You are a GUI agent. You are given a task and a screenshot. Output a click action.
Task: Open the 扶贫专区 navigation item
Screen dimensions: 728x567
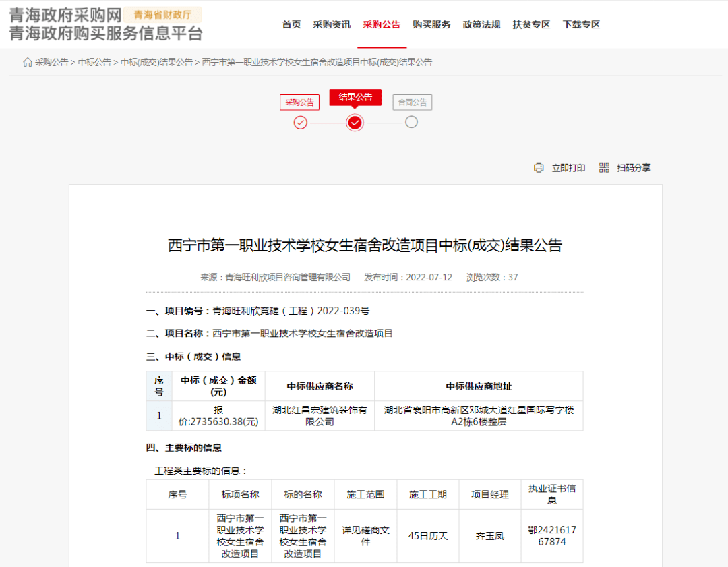[x=531, y=25]
